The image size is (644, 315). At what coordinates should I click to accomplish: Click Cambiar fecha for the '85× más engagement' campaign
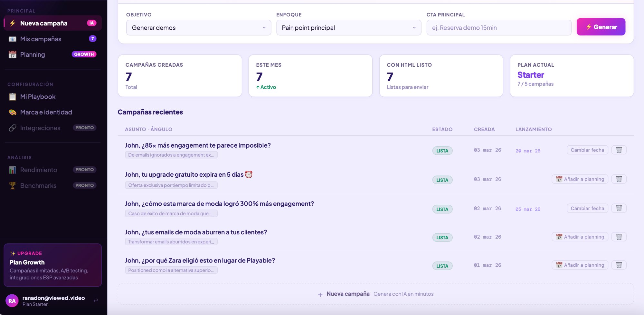click(x=587, y=150)
